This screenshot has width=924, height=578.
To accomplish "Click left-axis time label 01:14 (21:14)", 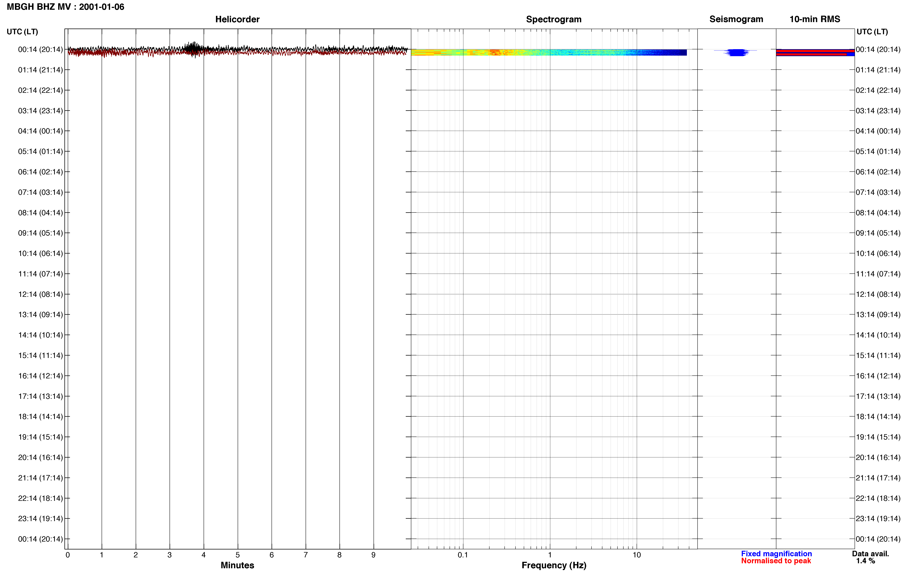I will (40, 70).
